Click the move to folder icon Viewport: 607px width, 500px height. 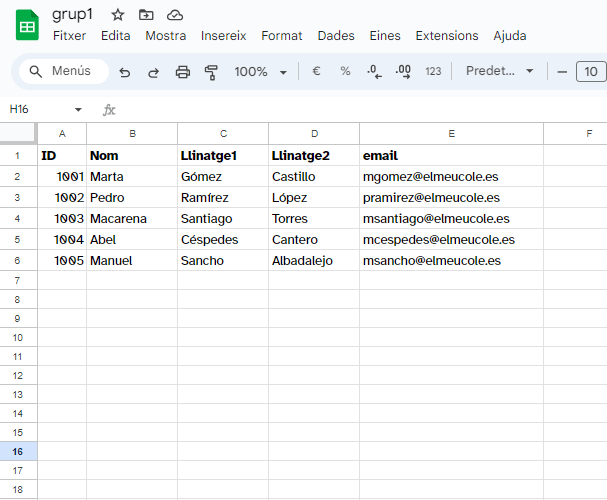[x=146, y=15]
